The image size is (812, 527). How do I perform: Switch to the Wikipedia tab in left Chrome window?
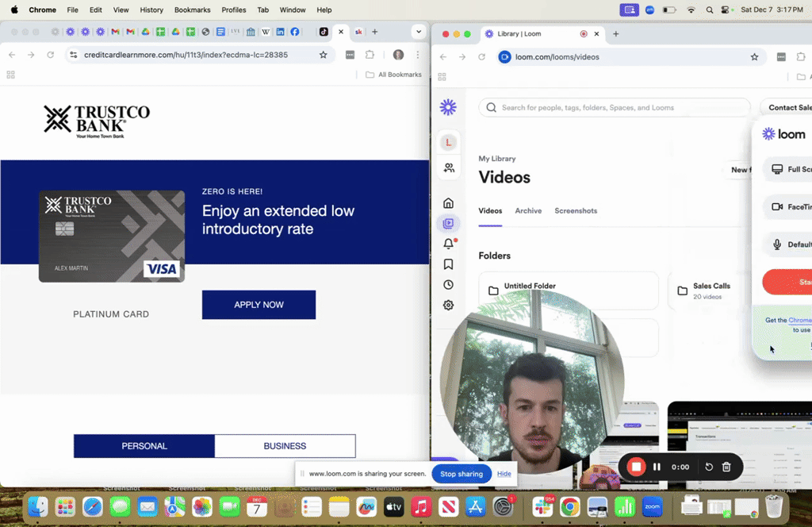pyautogui.click(x=266, y=32)
